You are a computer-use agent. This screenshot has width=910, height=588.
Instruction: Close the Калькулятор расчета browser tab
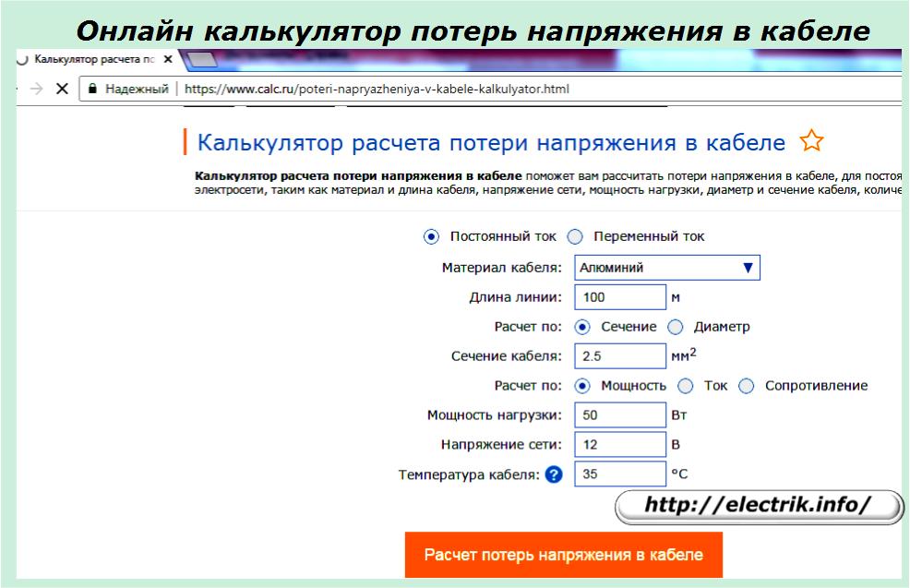[x=167, y=59]
